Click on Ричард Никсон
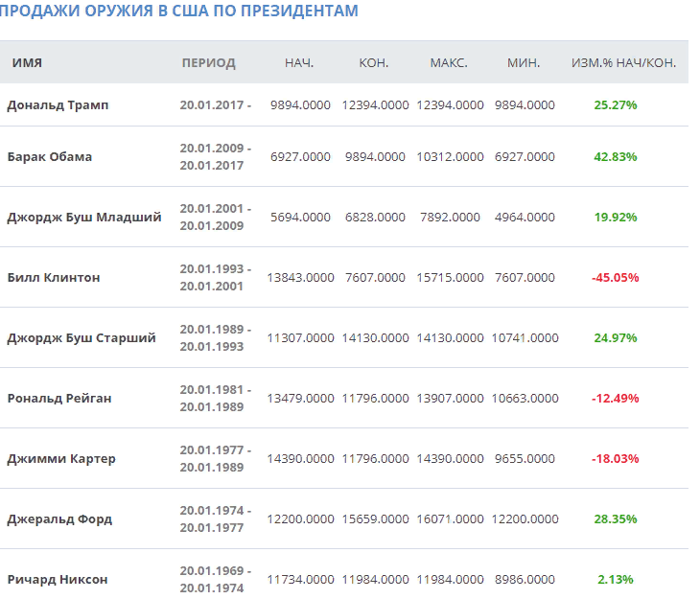Viewport: 700px width, 599px height. [58, 579]
